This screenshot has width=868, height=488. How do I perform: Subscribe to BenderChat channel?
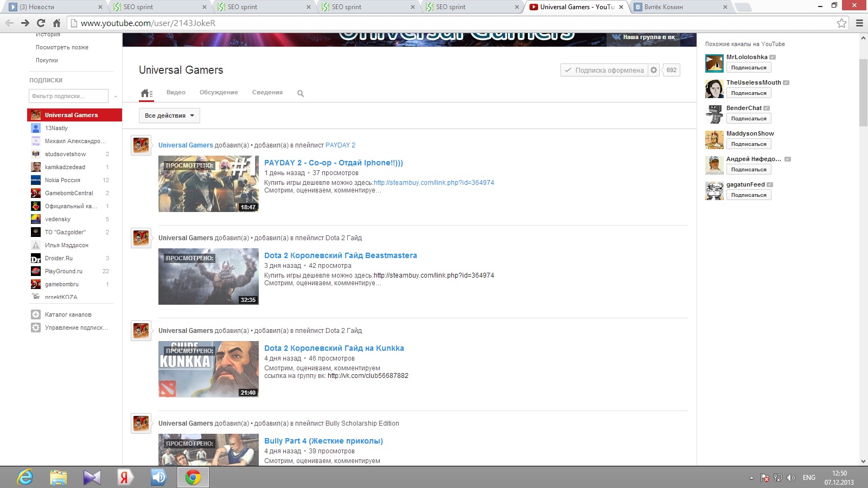(749, 119)
